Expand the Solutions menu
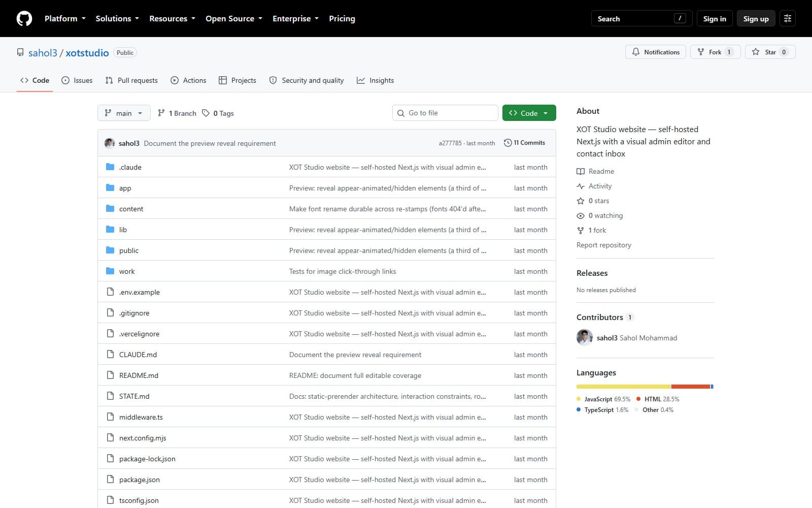The width and height of the screenshot is (812, 508). (x=117, y=19)
